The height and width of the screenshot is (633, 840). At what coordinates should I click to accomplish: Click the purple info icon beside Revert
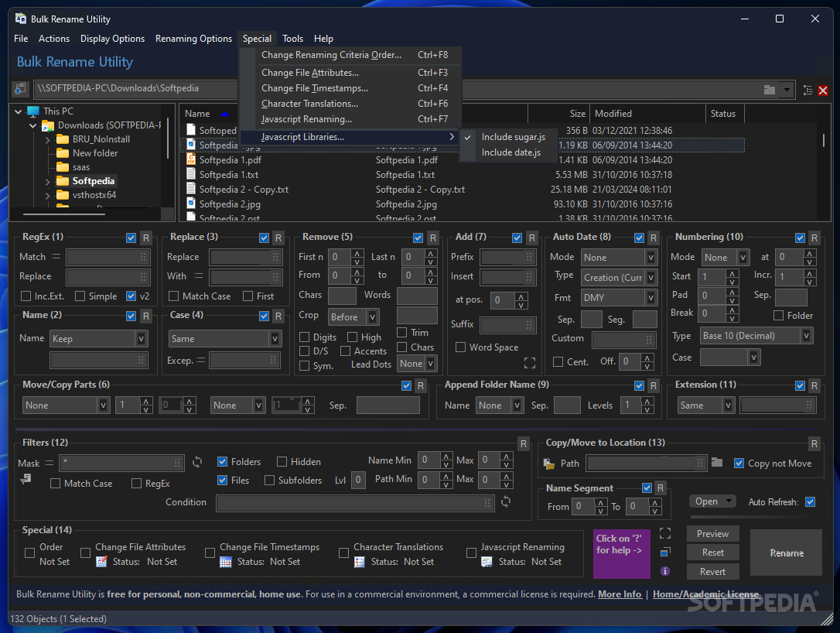[x=665, y=571]
